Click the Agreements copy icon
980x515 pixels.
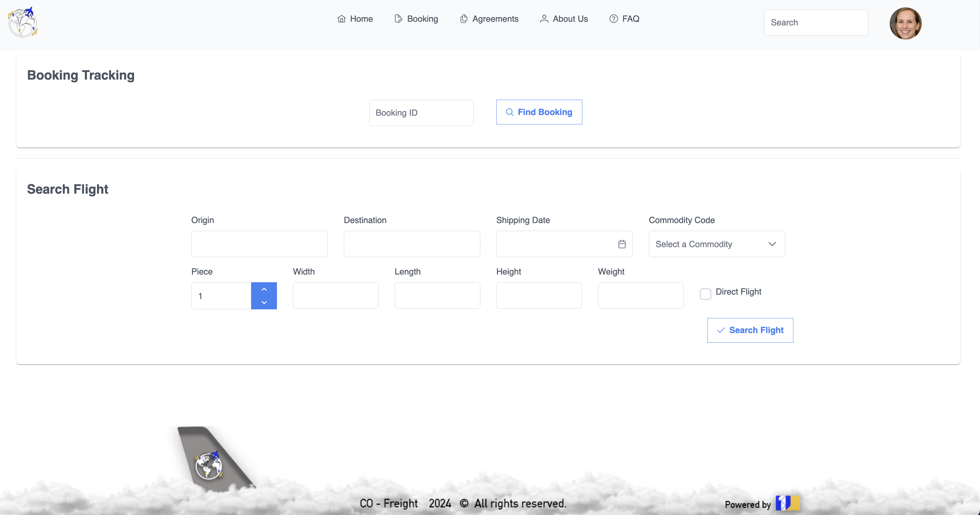(x=463, y=19)
